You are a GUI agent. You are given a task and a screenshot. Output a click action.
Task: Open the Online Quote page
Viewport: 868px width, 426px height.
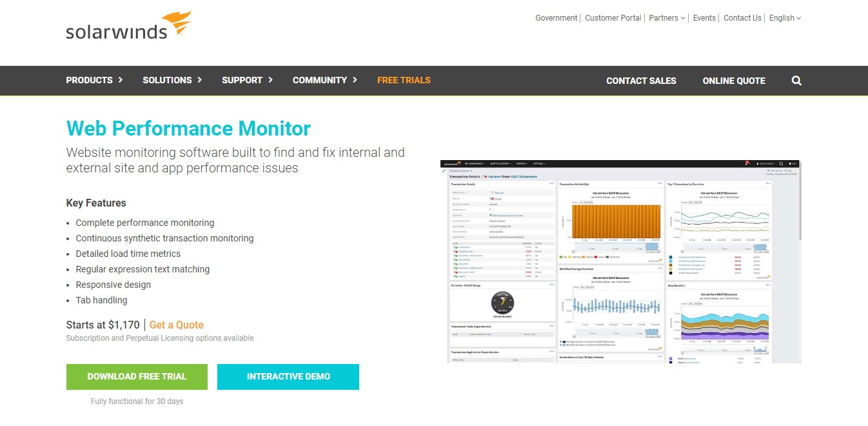pyautogui.click(x=734, y=81)
